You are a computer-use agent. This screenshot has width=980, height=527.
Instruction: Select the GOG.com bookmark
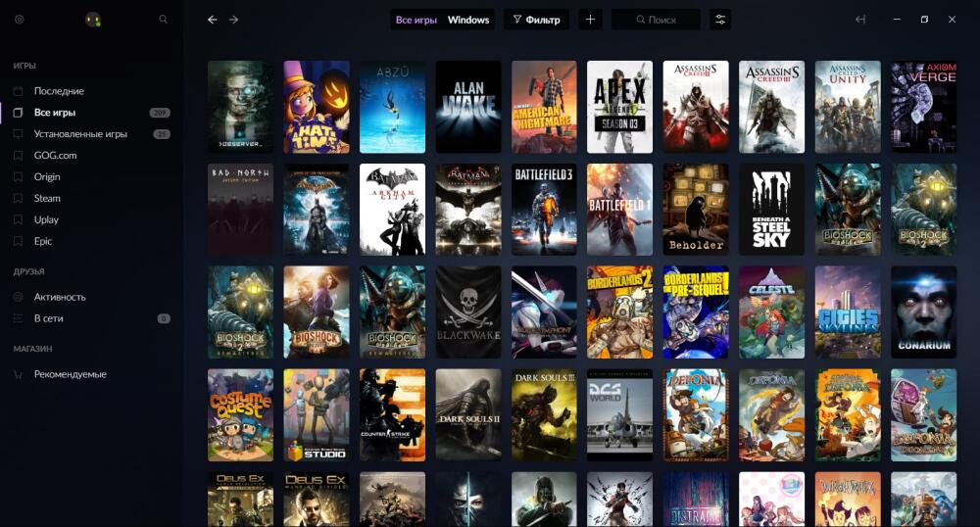(x=55, y=156)
